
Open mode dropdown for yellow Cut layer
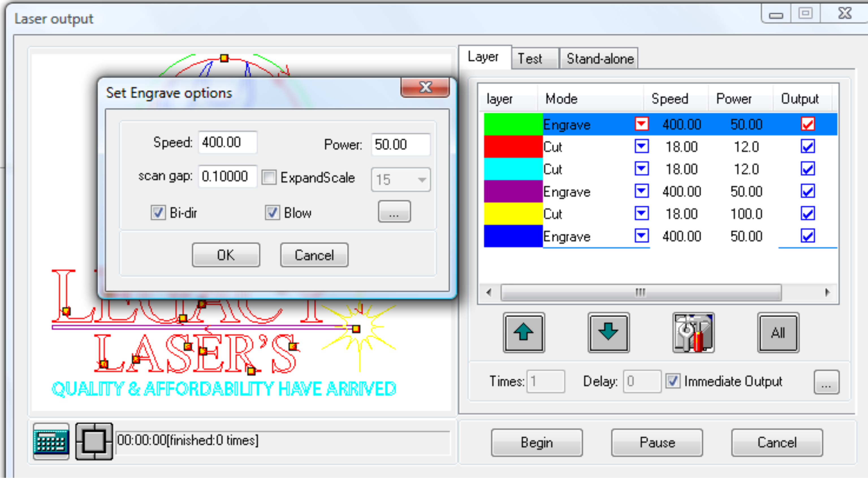point(642,213)
